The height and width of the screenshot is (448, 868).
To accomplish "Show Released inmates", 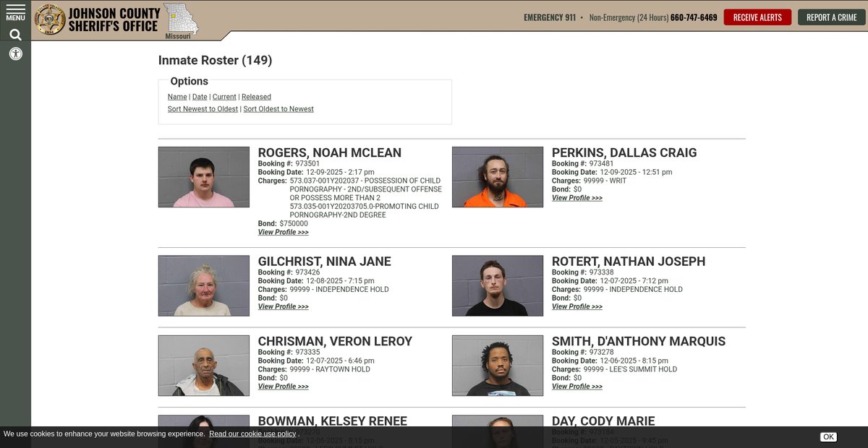I will [256, 97].
